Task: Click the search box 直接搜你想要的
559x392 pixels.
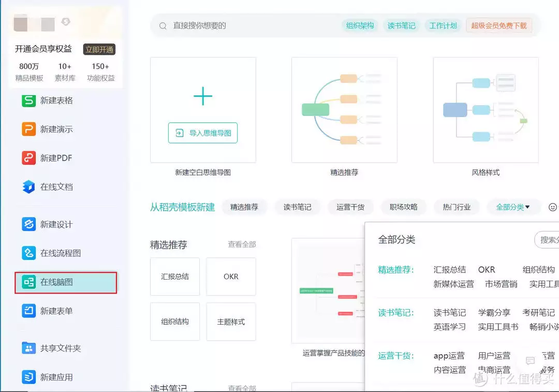Action: (248, 25)
